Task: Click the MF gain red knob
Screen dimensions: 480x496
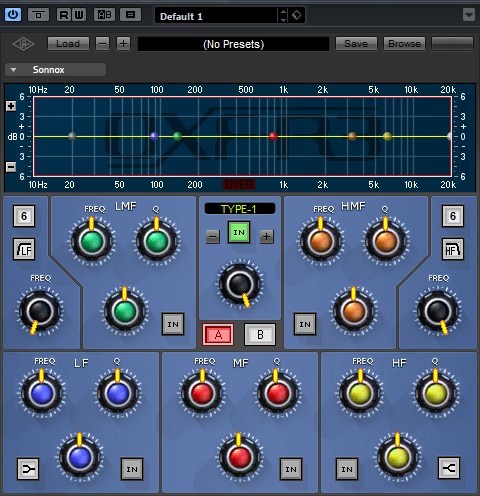Action: (x=239, y=457)
